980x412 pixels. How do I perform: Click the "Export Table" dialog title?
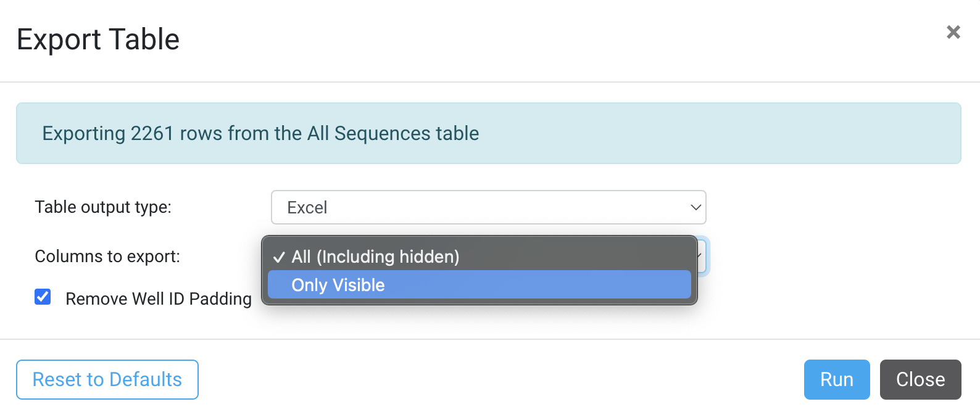(98, 39)
